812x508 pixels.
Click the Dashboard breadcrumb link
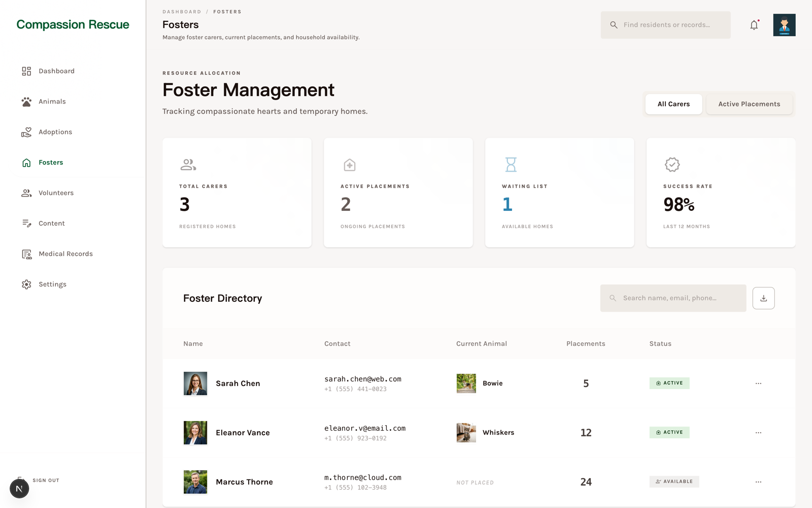pos(182,12)
